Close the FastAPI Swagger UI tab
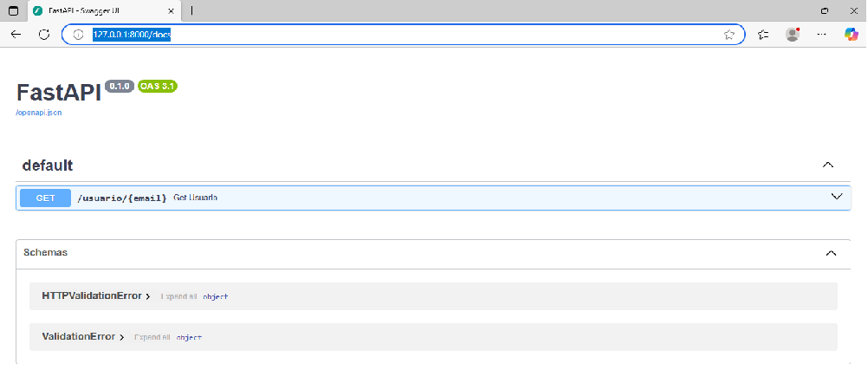The width and height of the screenshot is (868, 383). pyautogui.click(x=173, y=10)
